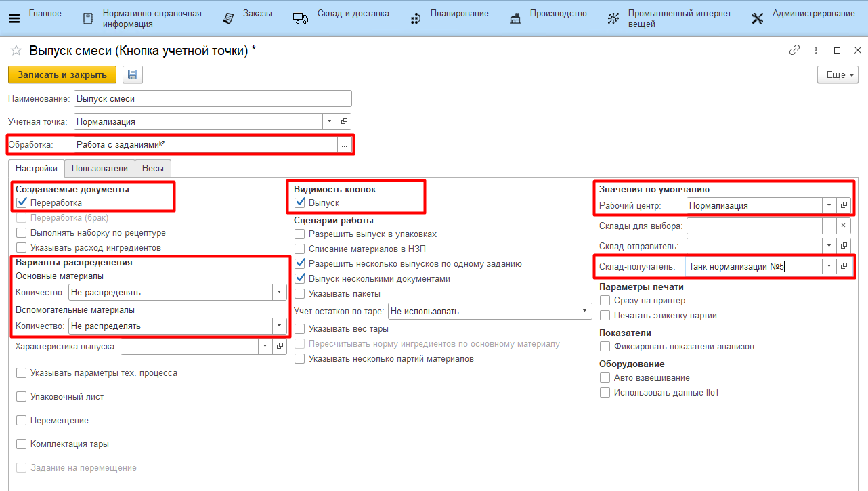This screenshot has width=868, height=491.
Task: Add form to favorites with star icon
Action: (x=16, y=51)
